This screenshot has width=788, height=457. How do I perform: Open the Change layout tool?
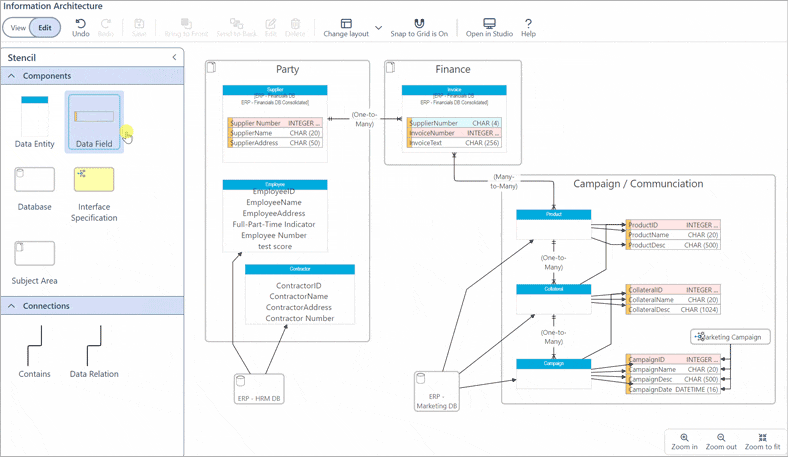pos(346,27)
